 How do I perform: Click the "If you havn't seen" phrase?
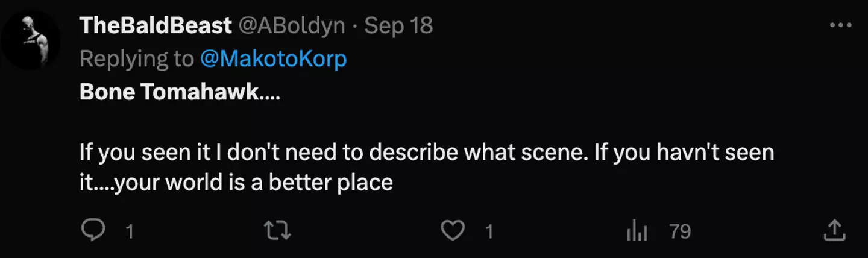coord(684,153)
